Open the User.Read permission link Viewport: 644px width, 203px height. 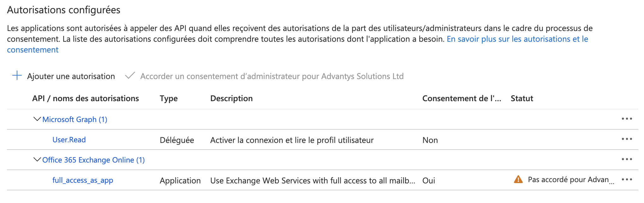click(x=69, y=140)
